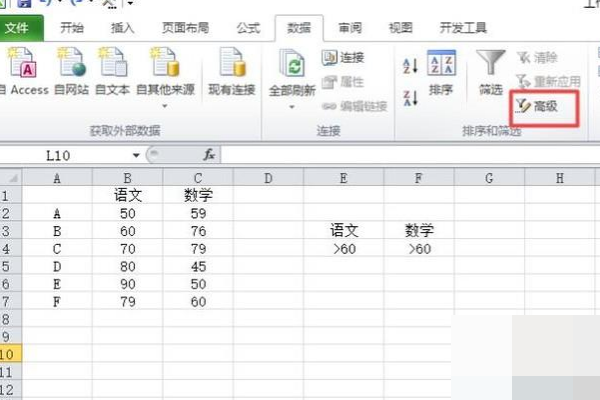Open Advanced filter (高级)

(x=537, y=106)
